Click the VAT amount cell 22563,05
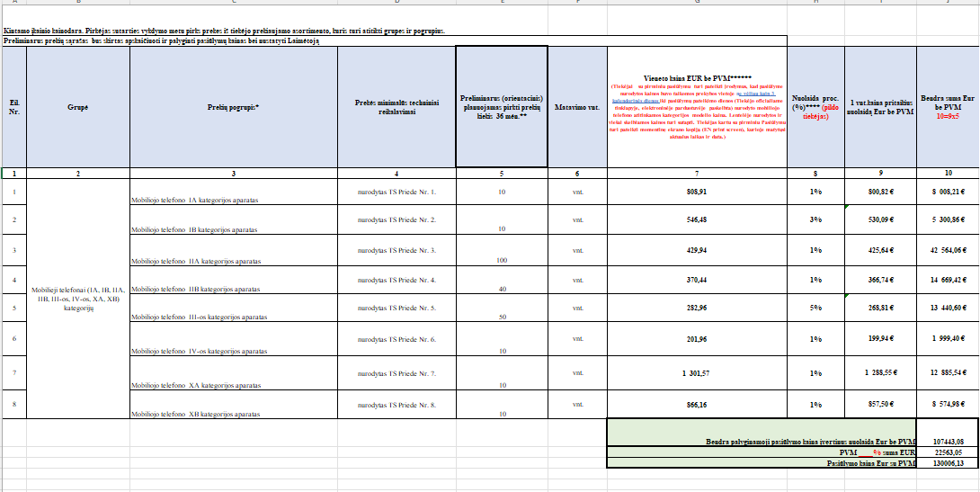This screenshot has width=980, height=492. tap(948, 453)
